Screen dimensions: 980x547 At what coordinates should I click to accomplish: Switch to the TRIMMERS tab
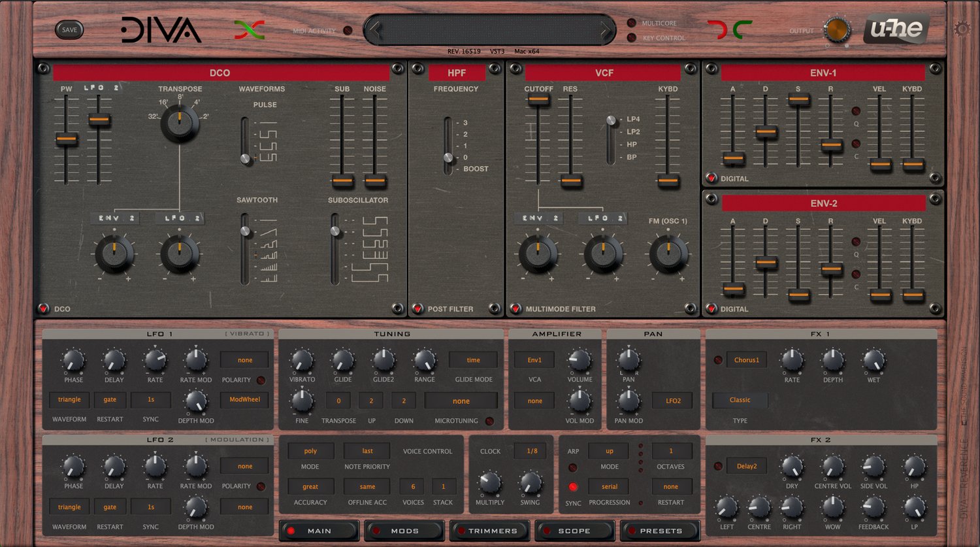[x=490, y=531]
